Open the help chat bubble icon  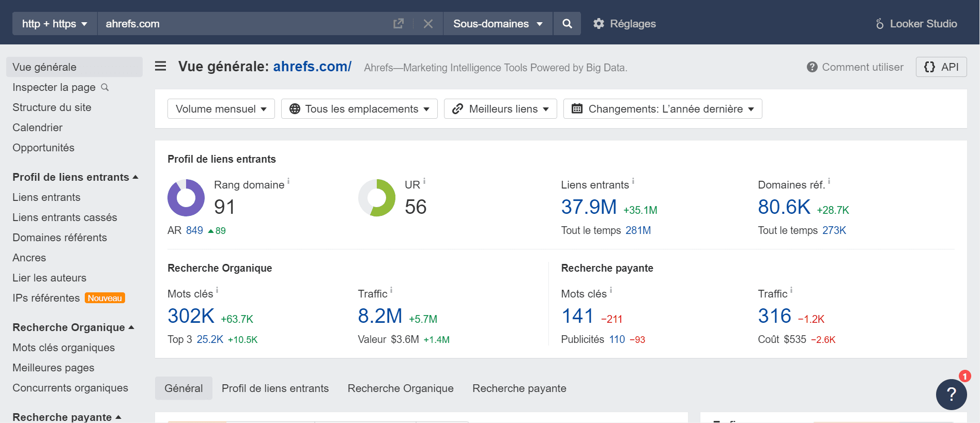pyautogui.click(x=952, y=395)
